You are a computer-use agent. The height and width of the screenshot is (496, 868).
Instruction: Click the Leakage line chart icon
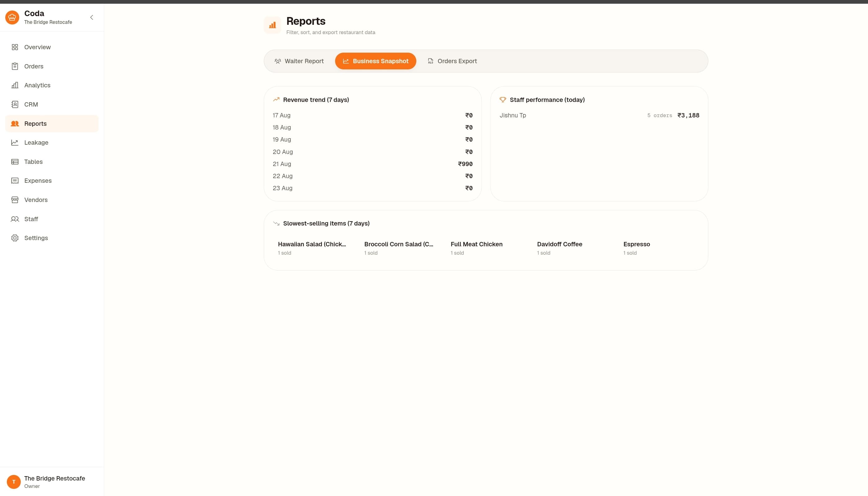(x=15, y=143)
